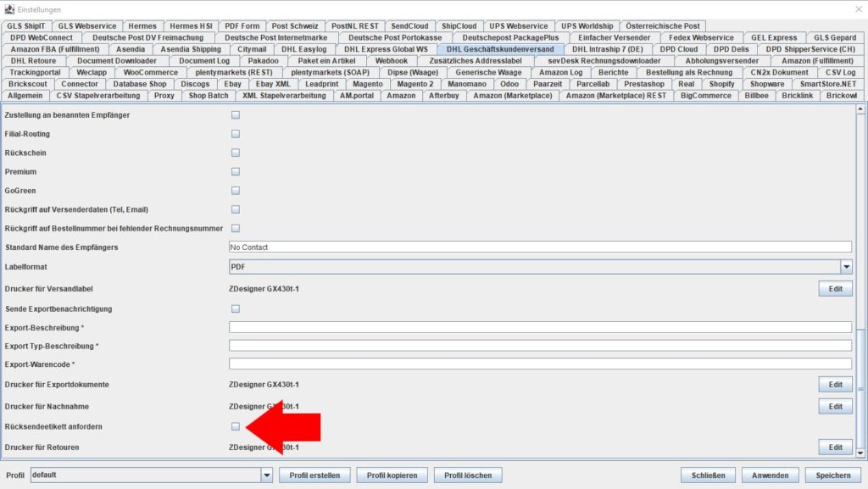Open the Amazon (Marketplace) REST tab
Image resolution: width=868 pixels, height=489 pixels.
click(x=615, y=96)
